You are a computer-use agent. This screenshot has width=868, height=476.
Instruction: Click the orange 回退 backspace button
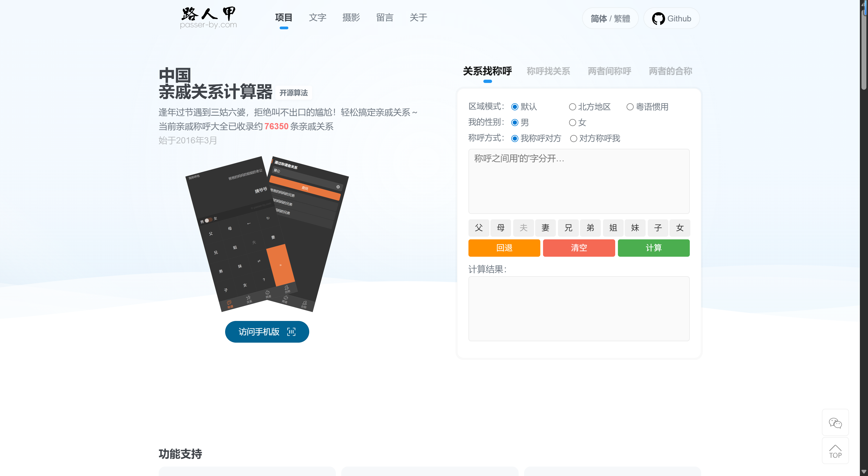504,248
